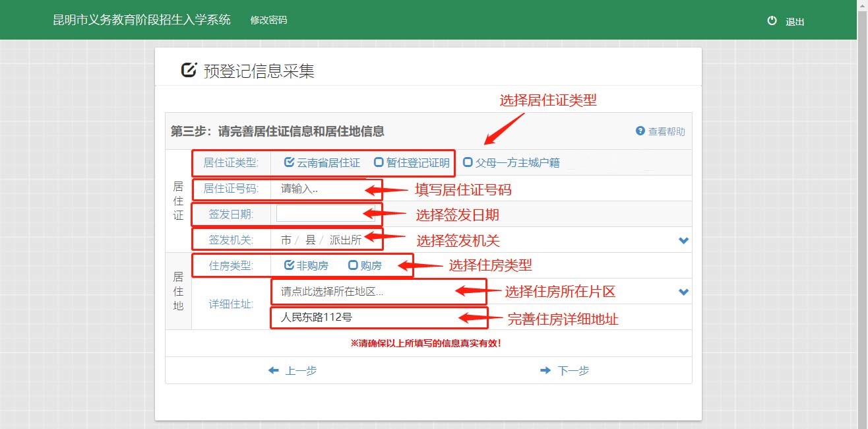Select 购房 housing type option

pyautogui.click(x=353, y=265)
